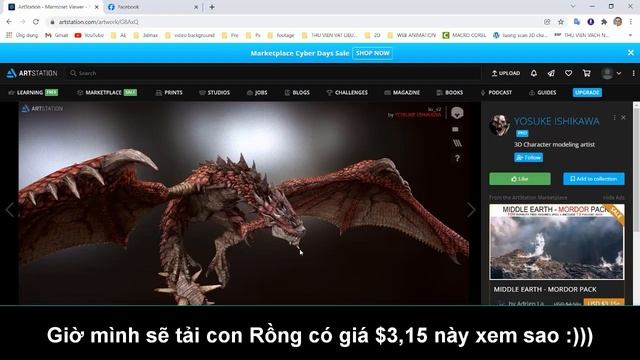Open the MACRO COREL bookmark

point(464,36)
